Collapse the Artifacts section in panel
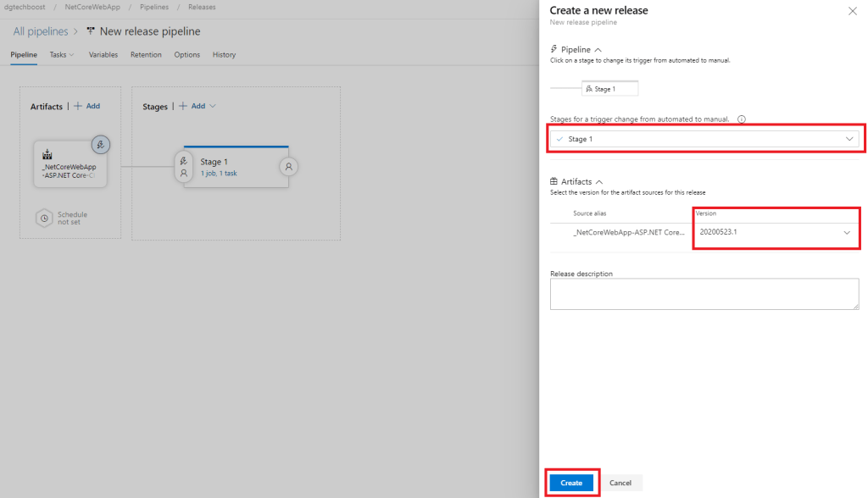 tap(576, 182)
